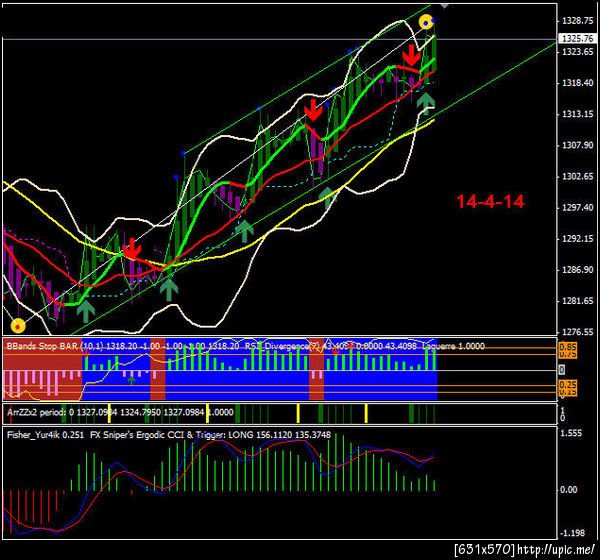This screenshot has height=560, width=600.
Task: Click the 1.555 scale value in Fisher panel
Action: 571,433
